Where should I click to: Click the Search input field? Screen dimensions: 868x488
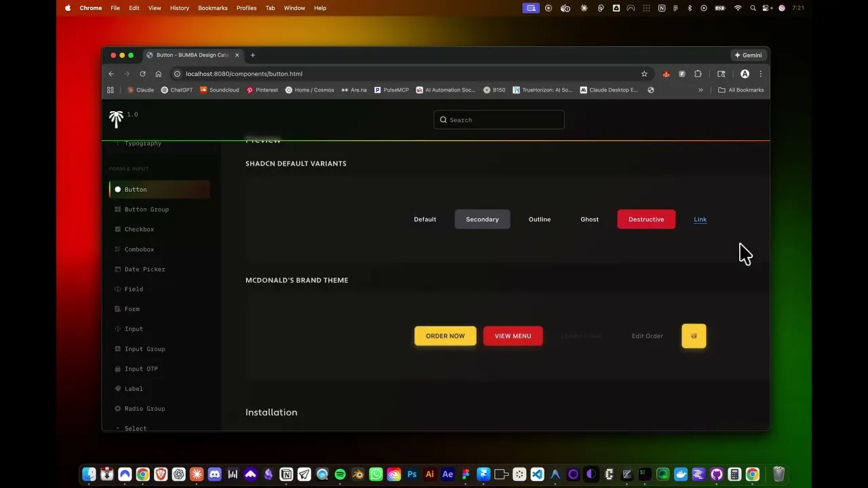point(499,120)
